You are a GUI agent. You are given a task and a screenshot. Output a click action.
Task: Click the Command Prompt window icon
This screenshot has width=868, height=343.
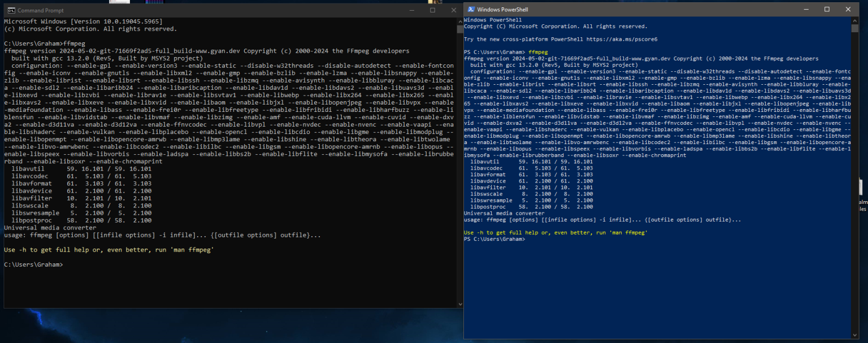pos(11,10)
